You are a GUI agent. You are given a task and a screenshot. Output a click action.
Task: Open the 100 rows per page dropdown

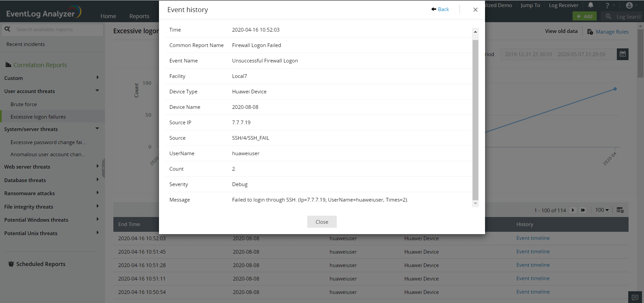point(602,210)
